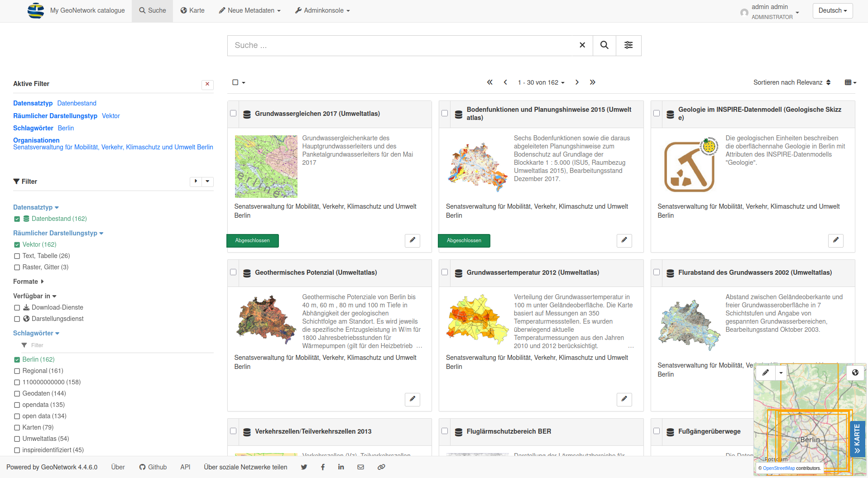Enable the Regional keyword filter

pyautogui.click(x=17, y=371)
